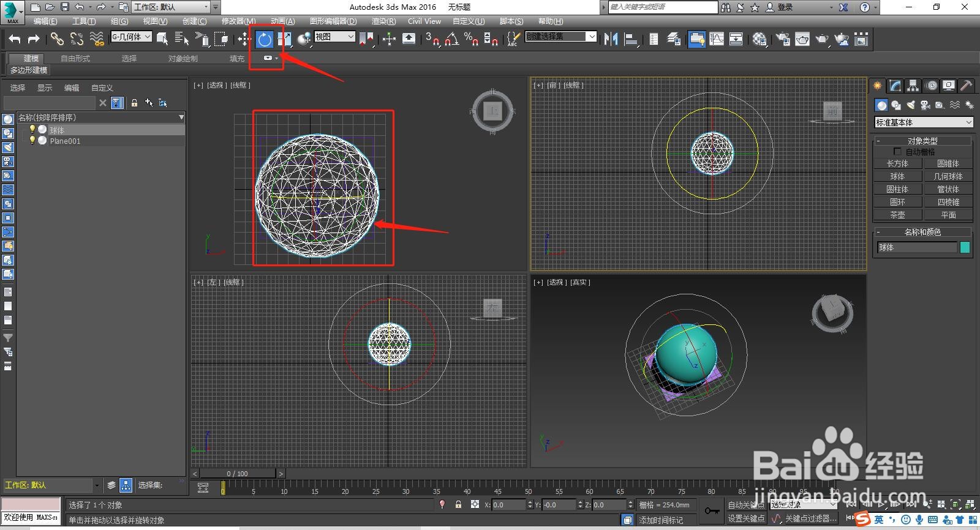Toggle 自动关键点 auto key mode
This screenshot has width=980, height=530.
point(745,505)
